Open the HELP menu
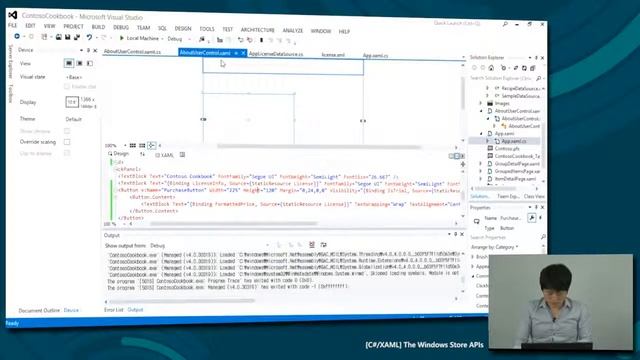Image resolution: width=640 pixels, height=360 pixels. 344,31
